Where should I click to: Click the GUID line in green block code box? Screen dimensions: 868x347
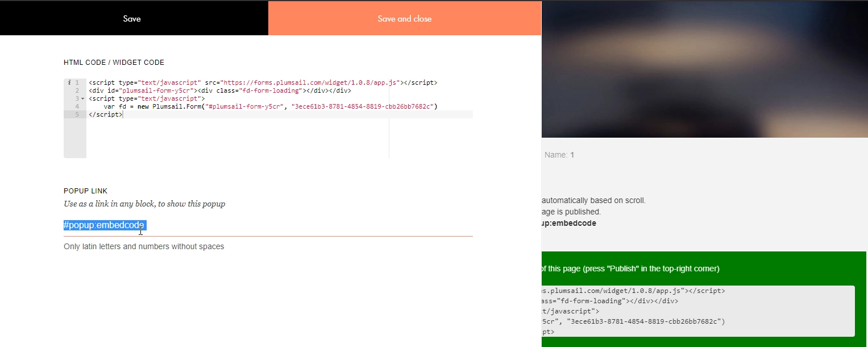coord(633,321)
